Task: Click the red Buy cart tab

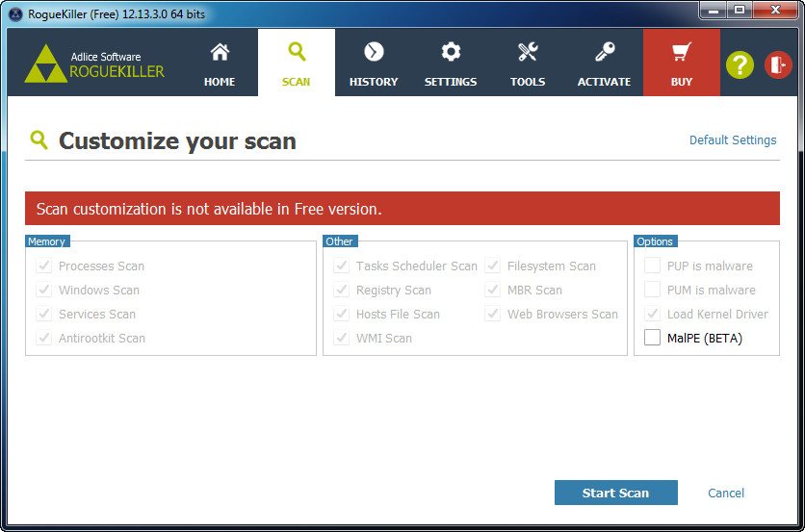Action: (682, 63)
